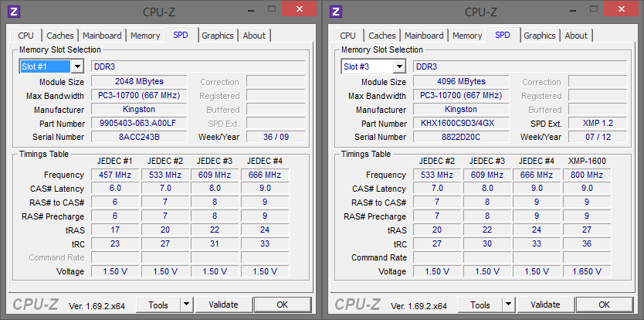The image size is (644, 320).
Task: Open Graphics tab in left window
Action: click(x=218, y=36)
